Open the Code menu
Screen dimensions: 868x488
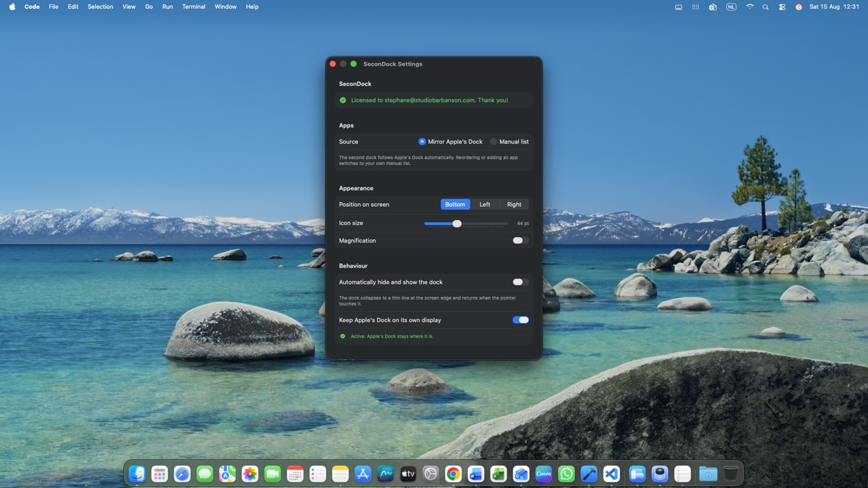pyautogui.click(x=32, y=7)
